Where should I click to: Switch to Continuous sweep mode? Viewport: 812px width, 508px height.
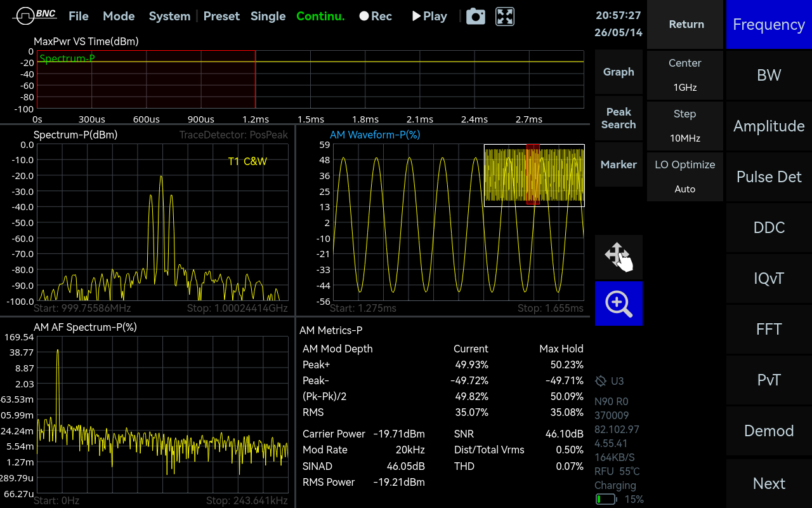coord(320,17)
